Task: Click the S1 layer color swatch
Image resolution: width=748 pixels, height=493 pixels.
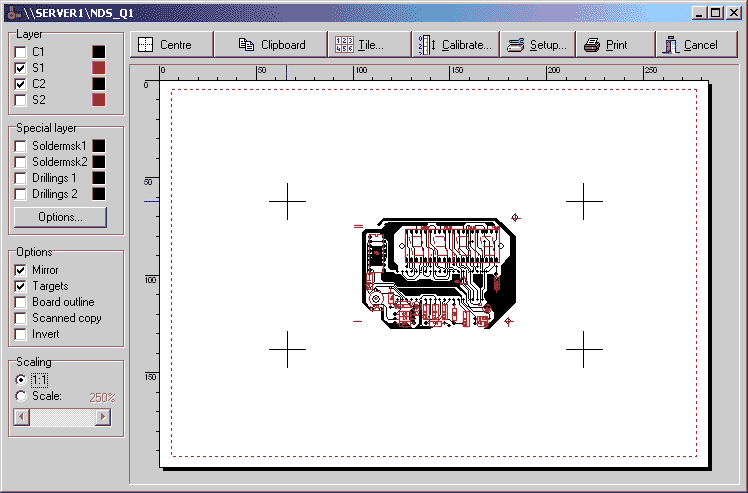Action: point(98,67)
